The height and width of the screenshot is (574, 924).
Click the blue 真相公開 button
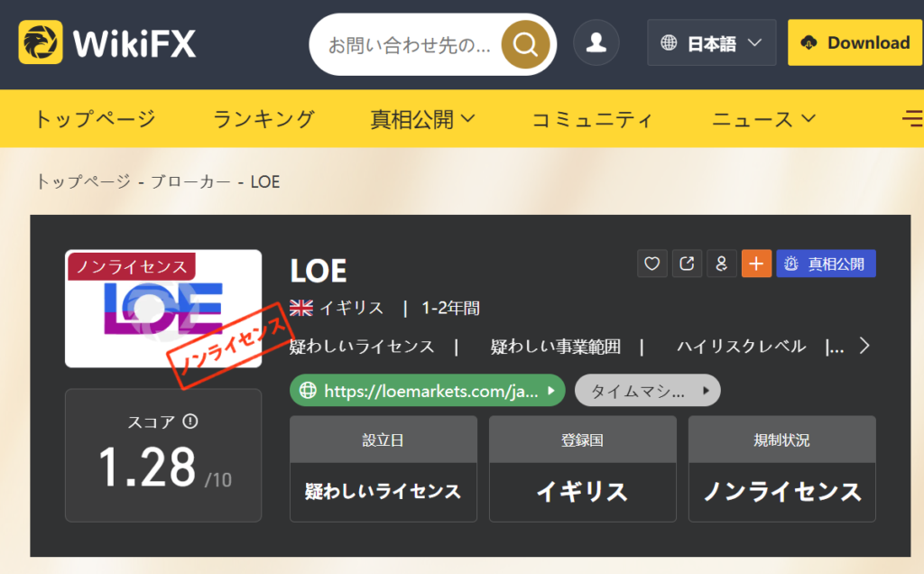826,264
